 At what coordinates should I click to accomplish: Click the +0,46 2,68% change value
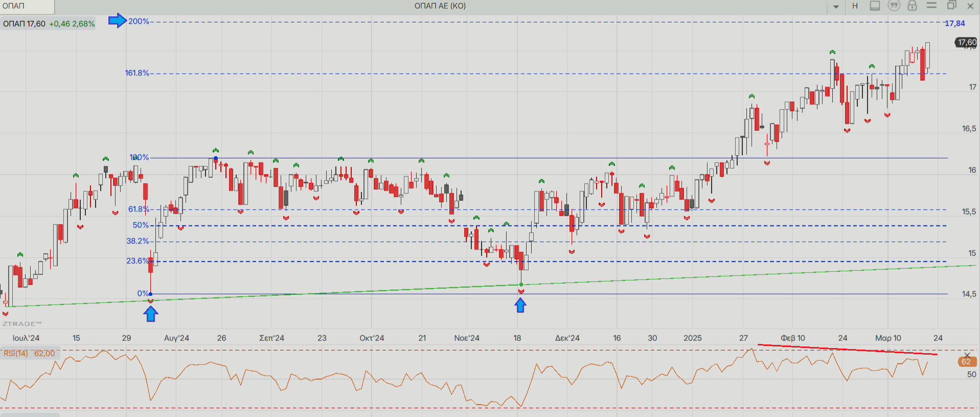(72, 24)
